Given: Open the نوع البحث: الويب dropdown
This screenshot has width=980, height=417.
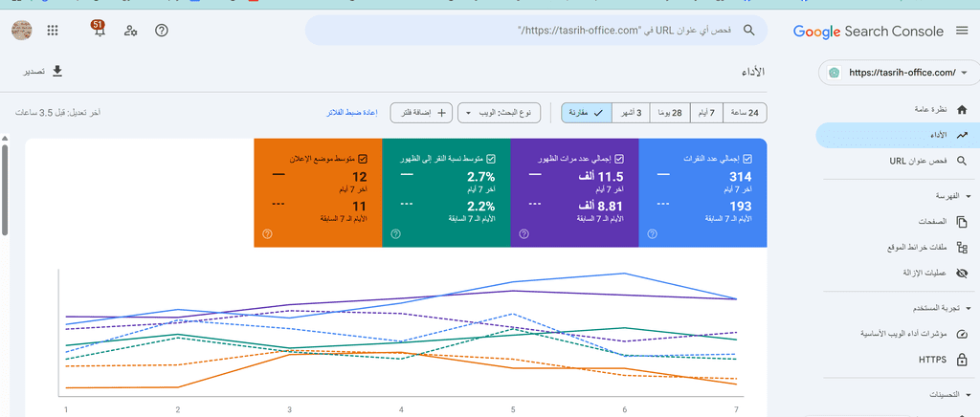Looking at the screenshot, I should click(x=499, y=113).
